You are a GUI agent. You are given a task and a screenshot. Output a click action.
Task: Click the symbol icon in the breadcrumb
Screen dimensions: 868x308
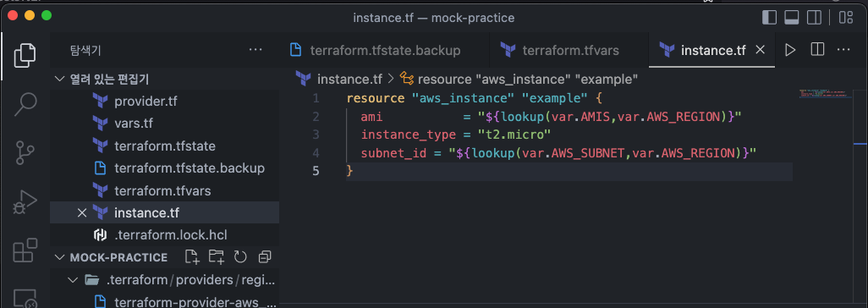406,80
